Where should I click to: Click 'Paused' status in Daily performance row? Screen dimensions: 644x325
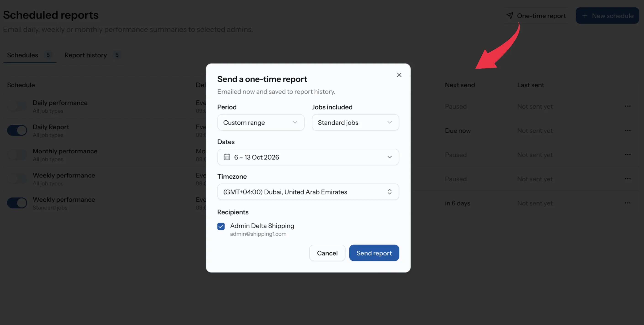point(456,106)
